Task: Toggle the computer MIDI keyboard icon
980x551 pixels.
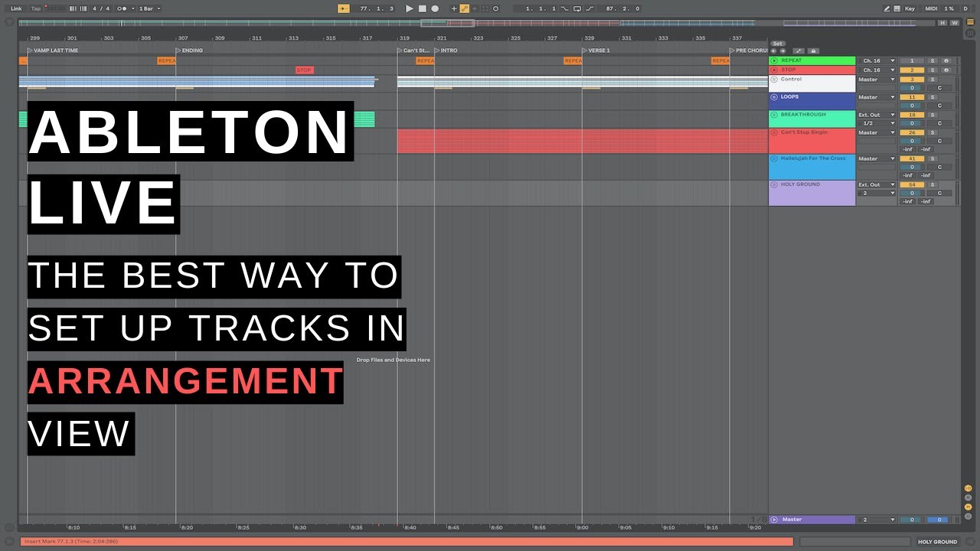Action: (x=897, y=8)
